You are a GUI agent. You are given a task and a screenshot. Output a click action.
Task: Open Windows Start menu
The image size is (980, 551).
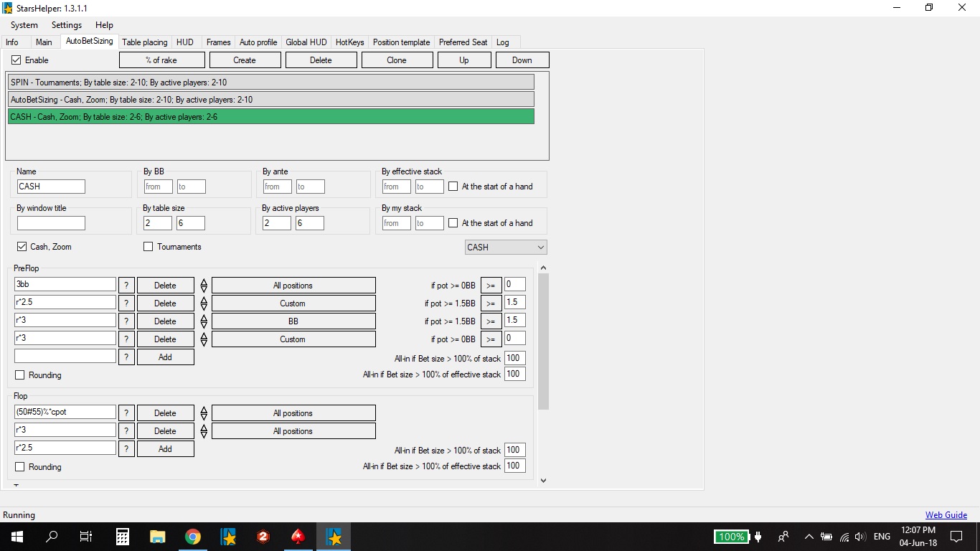pyautogui.click(x=17, y=537)
